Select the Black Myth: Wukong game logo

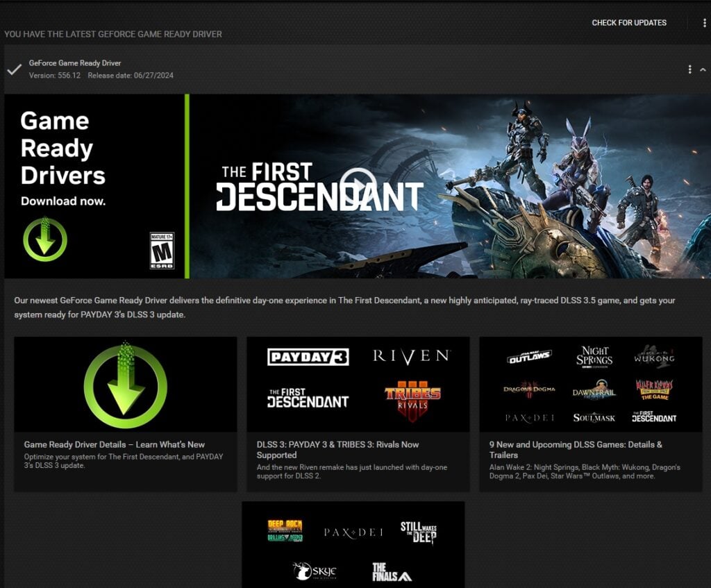click(655, 357)
